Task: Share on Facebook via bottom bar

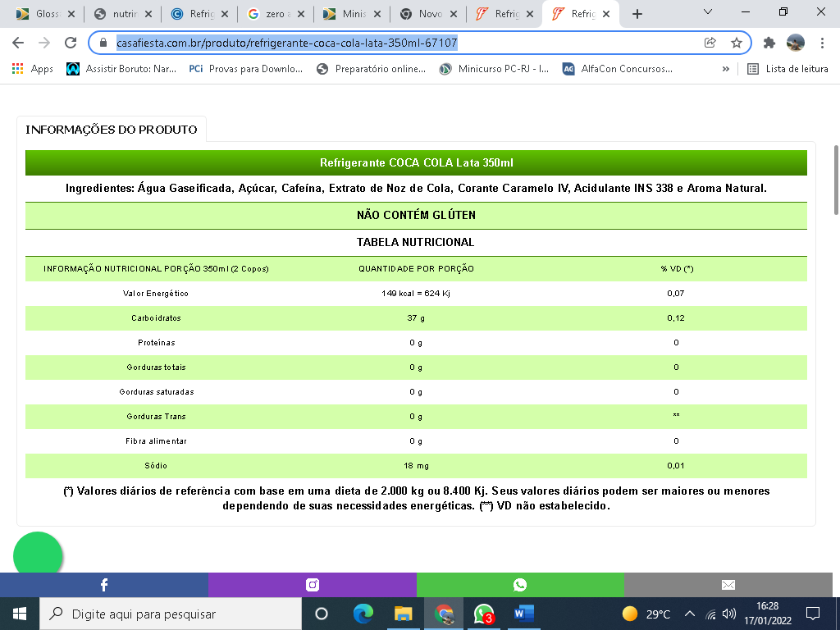Action: (x=104, y=585)
